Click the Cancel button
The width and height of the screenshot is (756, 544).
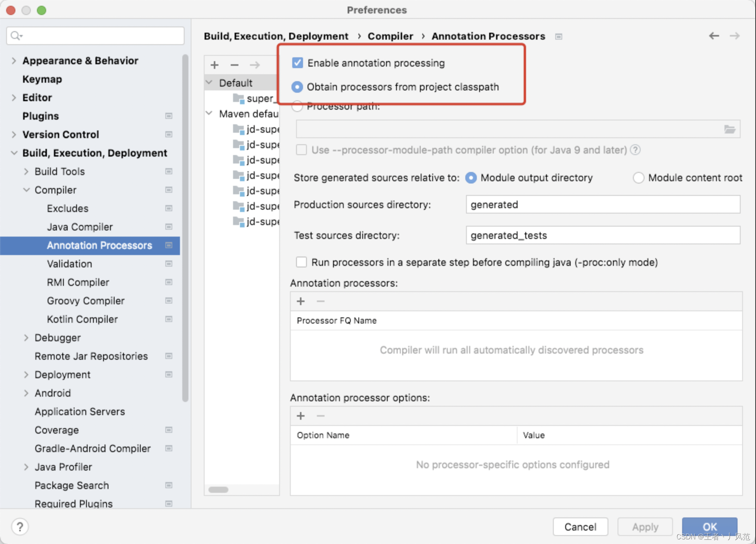[x=580, y=526]
